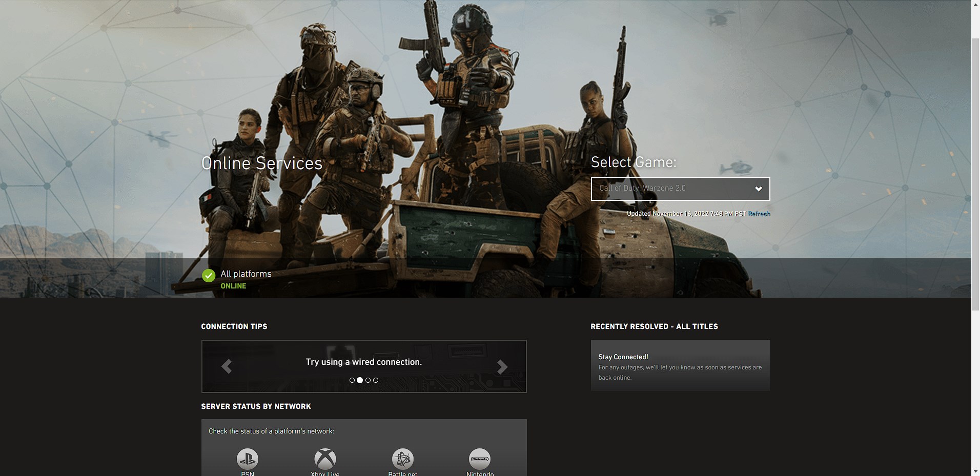Select the first carousel indicator dot
The height and width of the screenshot is (476, 980).
click(x=352, y=380)
